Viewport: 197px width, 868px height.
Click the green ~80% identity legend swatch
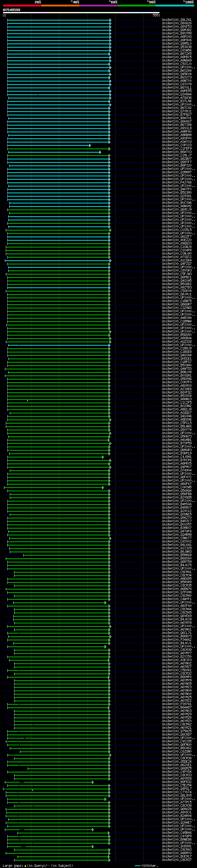pos(136,6)
